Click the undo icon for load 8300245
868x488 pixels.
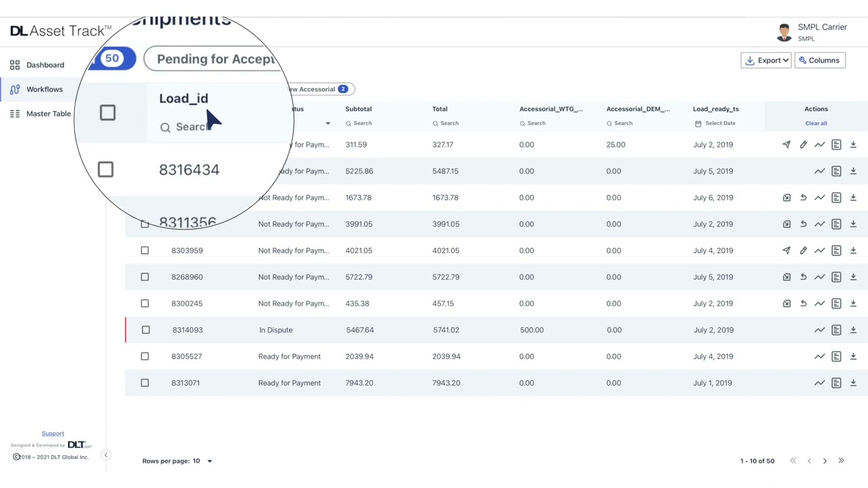[803, 303]
